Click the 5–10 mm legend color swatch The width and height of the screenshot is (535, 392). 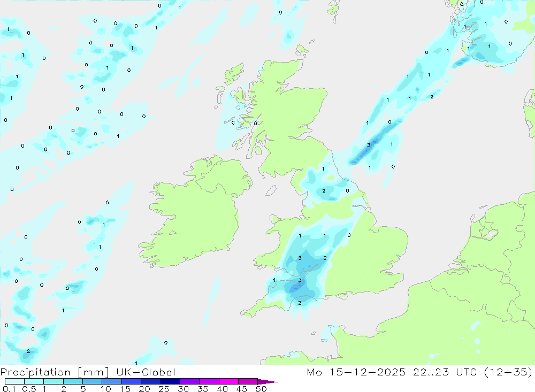coord(93,381)
